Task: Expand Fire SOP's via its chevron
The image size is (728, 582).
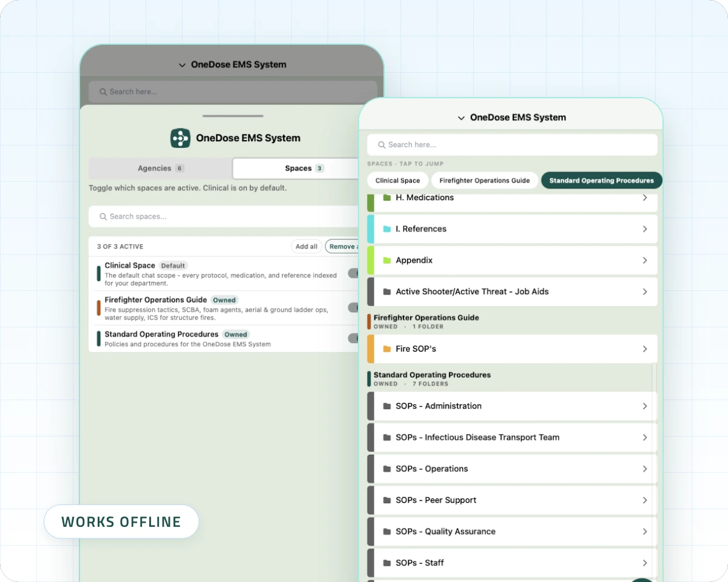Action: [x=645, y=349]
